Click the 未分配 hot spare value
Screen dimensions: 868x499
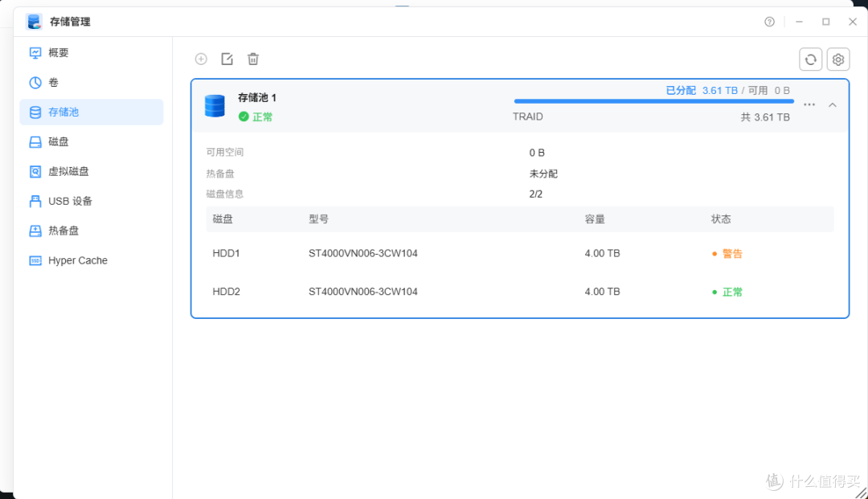click(543, 174)
